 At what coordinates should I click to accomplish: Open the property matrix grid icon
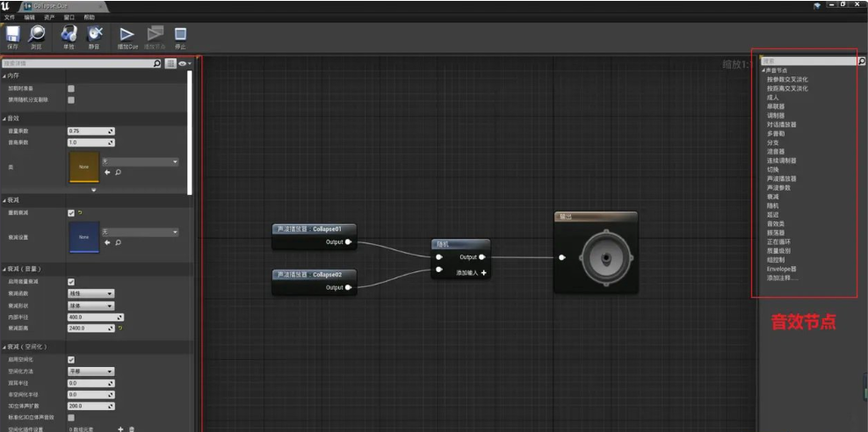(170, 63)
